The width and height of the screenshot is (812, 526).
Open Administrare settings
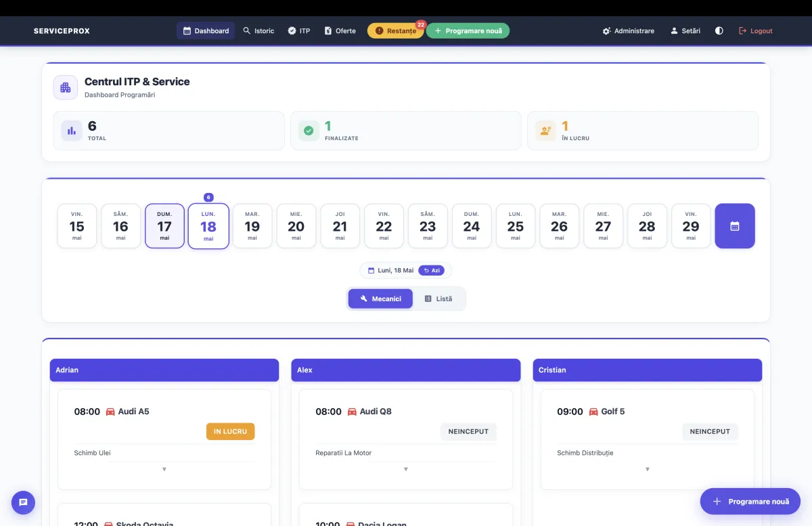(x=629, y=30)
